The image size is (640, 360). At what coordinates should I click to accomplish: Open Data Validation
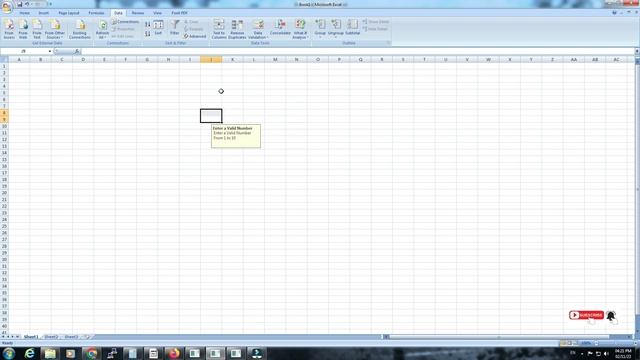(258, 29)
